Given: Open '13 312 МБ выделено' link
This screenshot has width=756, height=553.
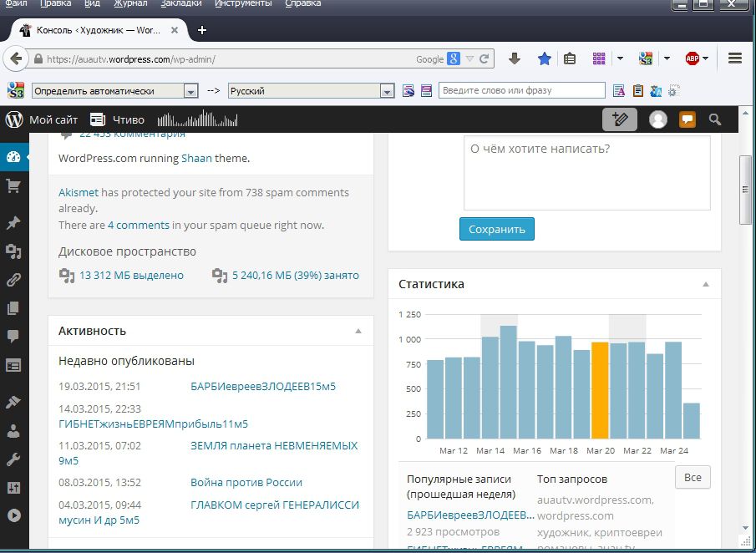Looking at the screenshot, I should click(x=131, y=276).
